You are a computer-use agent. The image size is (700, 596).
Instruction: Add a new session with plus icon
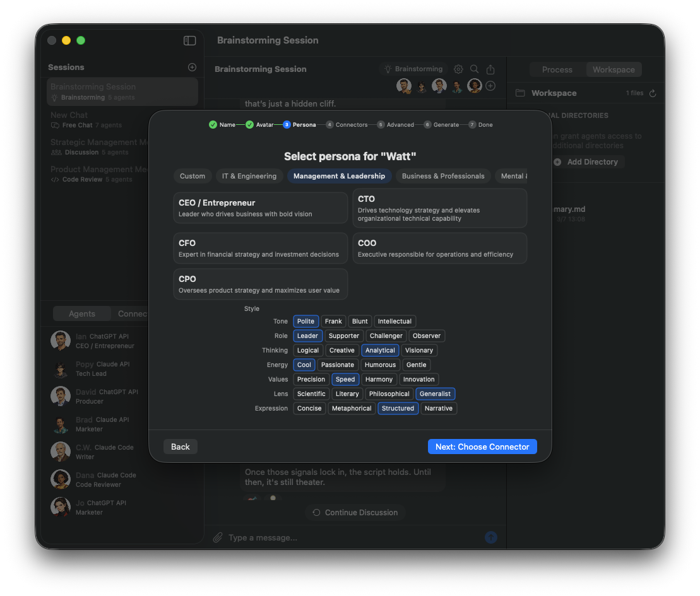pyautogui.click(x=192, y=67)
